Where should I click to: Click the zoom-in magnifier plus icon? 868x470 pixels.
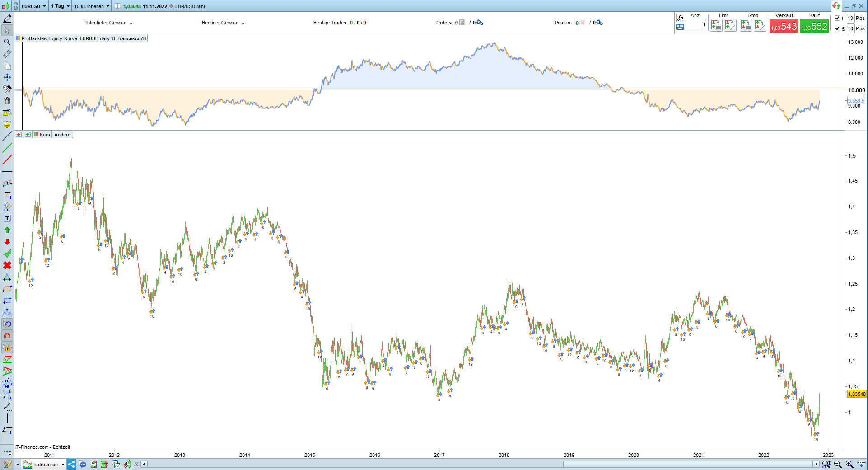point(849,464)
